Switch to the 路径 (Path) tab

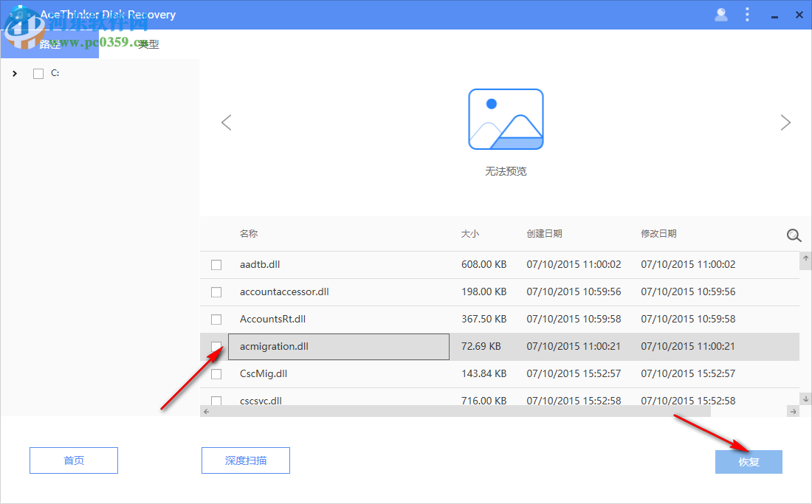[49, 43]
